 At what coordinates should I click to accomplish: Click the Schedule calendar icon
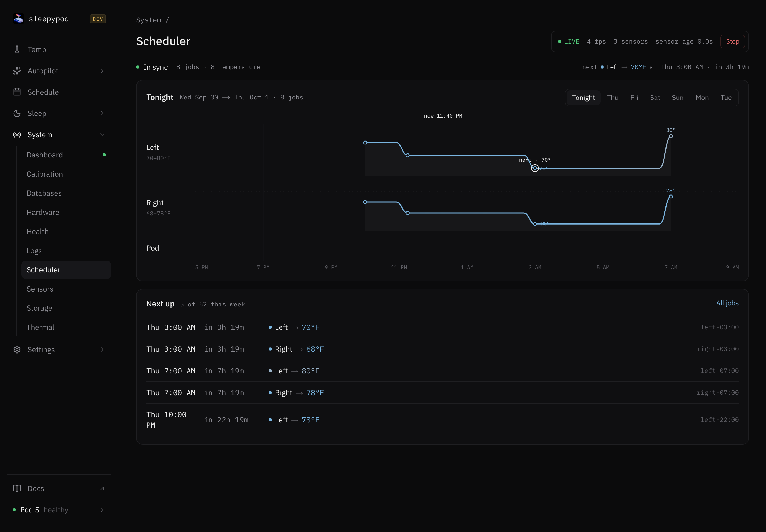click(x=17, y=92)
